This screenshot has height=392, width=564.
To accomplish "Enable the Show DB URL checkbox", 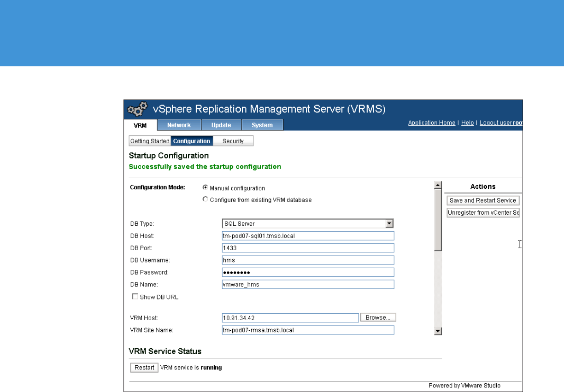I will (x=135, y=297).
